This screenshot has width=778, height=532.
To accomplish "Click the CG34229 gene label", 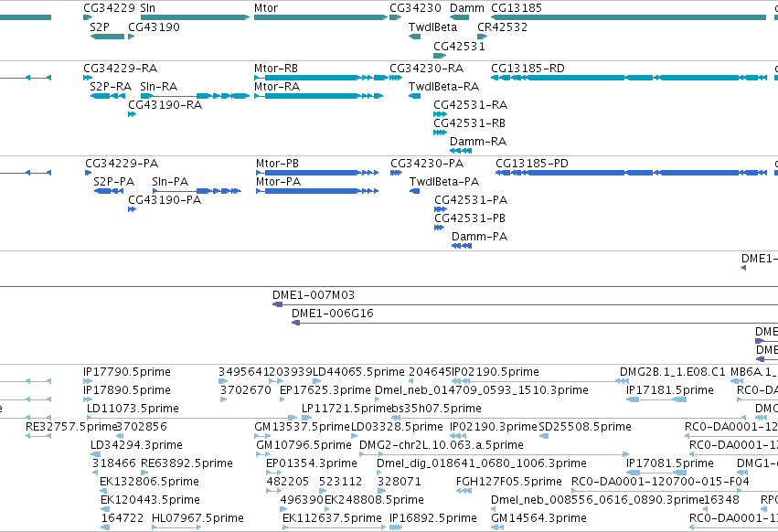I will pos(109,8).
